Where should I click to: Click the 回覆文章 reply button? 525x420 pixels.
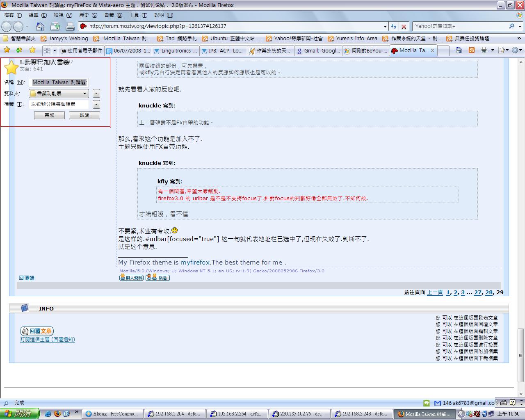37,331
